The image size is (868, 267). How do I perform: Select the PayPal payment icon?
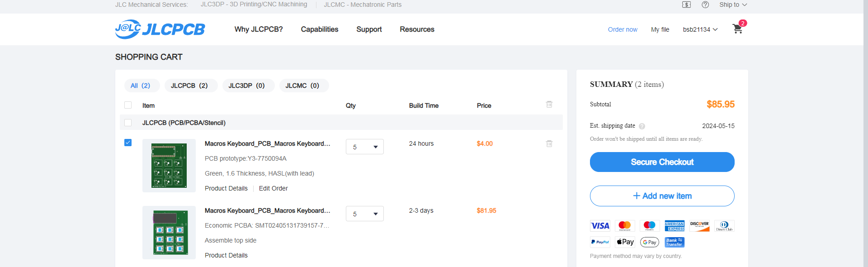click(x=600, y=242)
